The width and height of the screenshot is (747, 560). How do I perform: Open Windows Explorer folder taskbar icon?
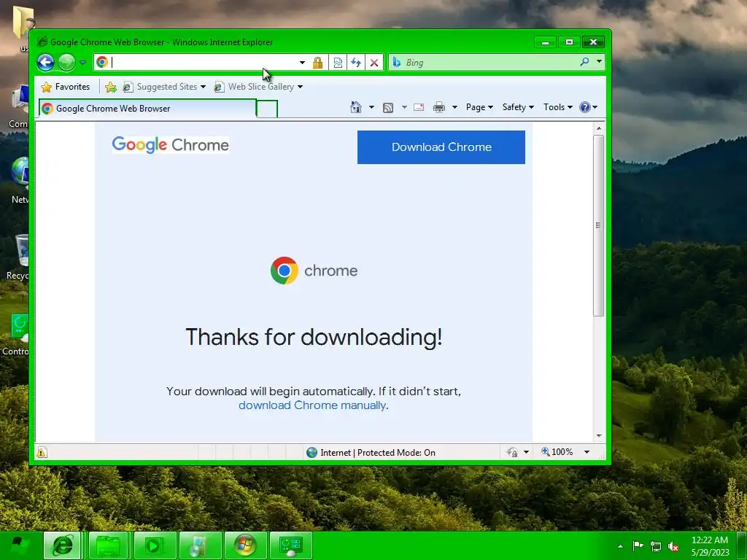pos(109,545)
